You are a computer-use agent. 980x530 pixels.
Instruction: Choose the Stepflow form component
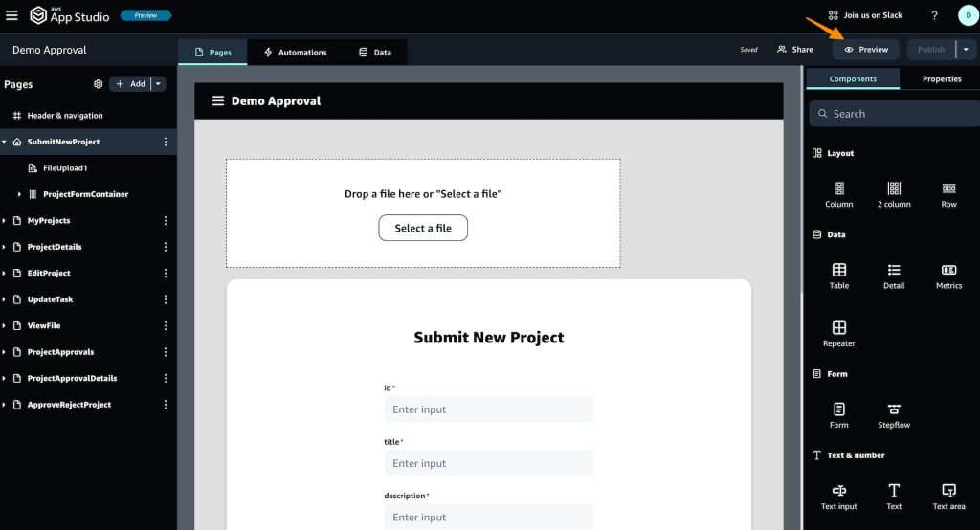pyautogui.click(x=893, y=409)
